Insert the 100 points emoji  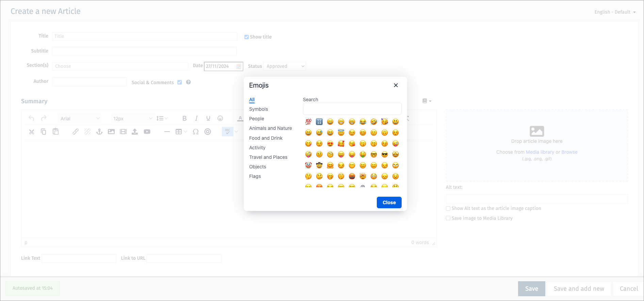click(x=308, y=122)
